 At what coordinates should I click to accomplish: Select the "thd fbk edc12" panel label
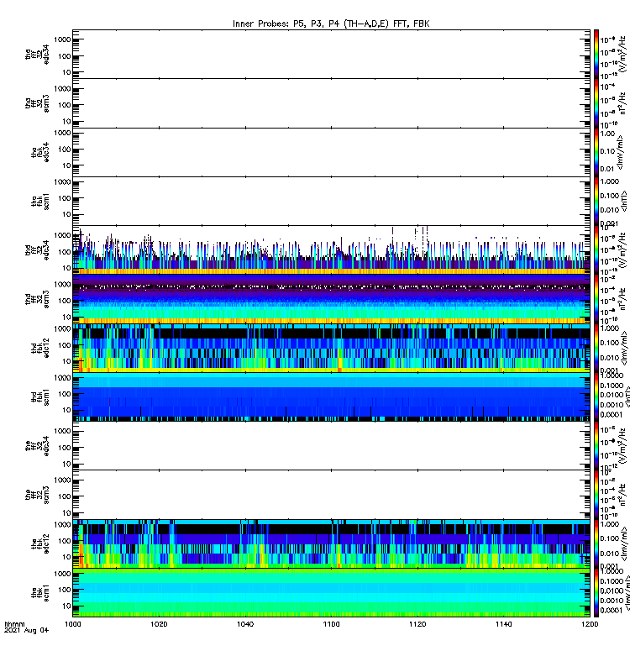click(40, 348)
